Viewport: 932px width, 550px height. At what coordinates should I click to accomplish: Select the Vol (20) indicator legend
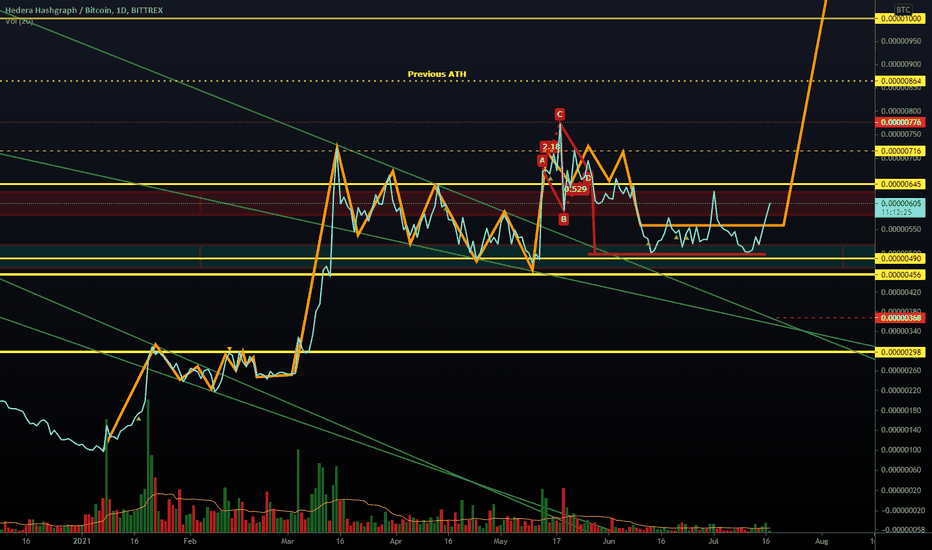click(x=19, y=21)
